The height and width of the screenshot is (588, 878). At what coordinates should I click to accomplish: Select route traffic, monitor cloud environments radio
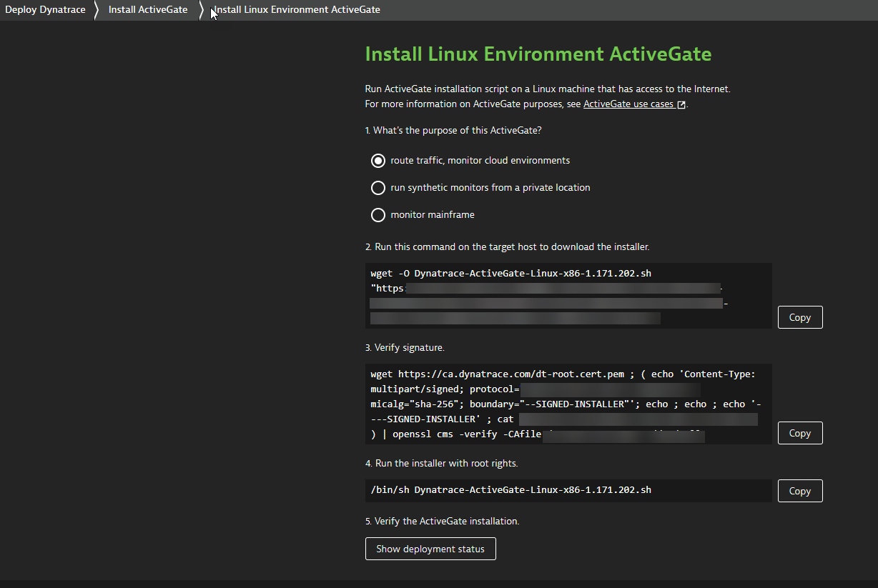coord(378,161)
